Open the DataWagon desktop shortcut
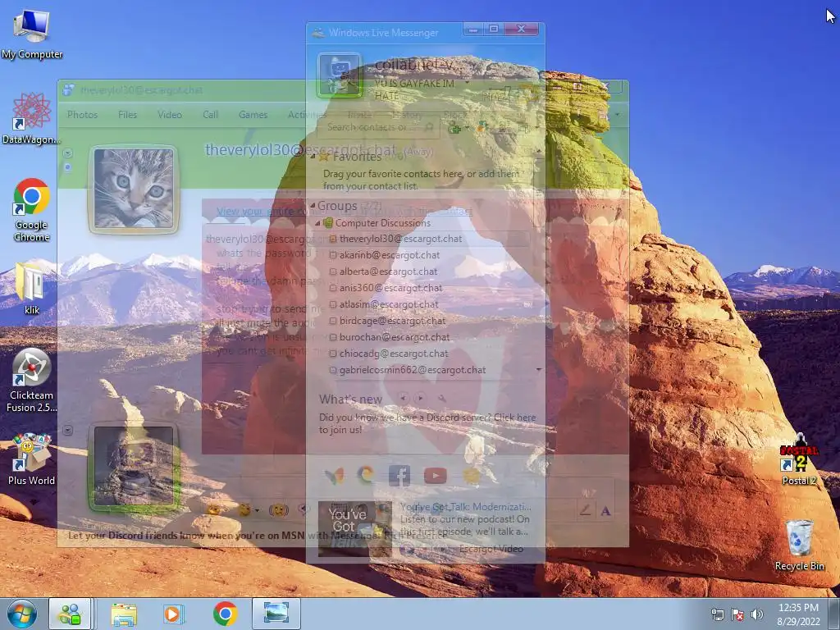 31,118
